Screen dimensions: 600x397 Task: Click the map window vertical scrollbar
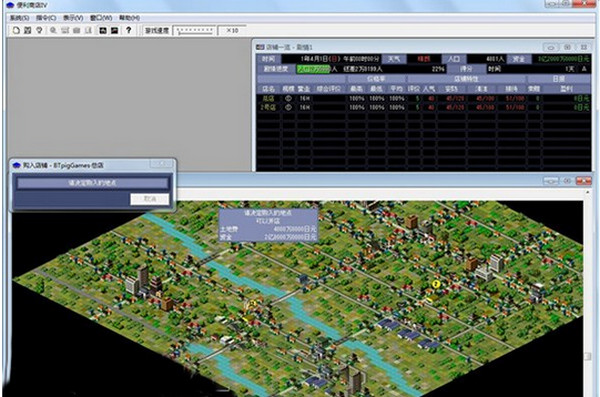pyautogui.click(x=588, y=292)
